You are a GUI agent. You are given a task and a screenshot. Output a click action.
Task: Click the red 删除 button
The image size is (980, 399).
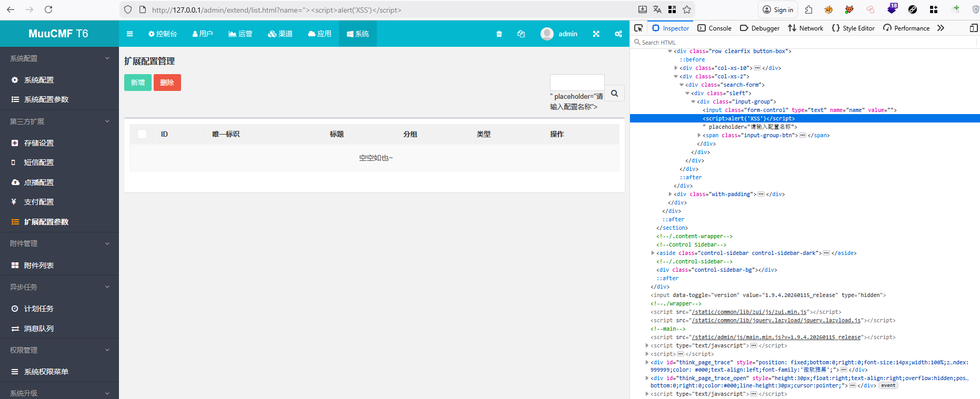(x=167, y=83)
